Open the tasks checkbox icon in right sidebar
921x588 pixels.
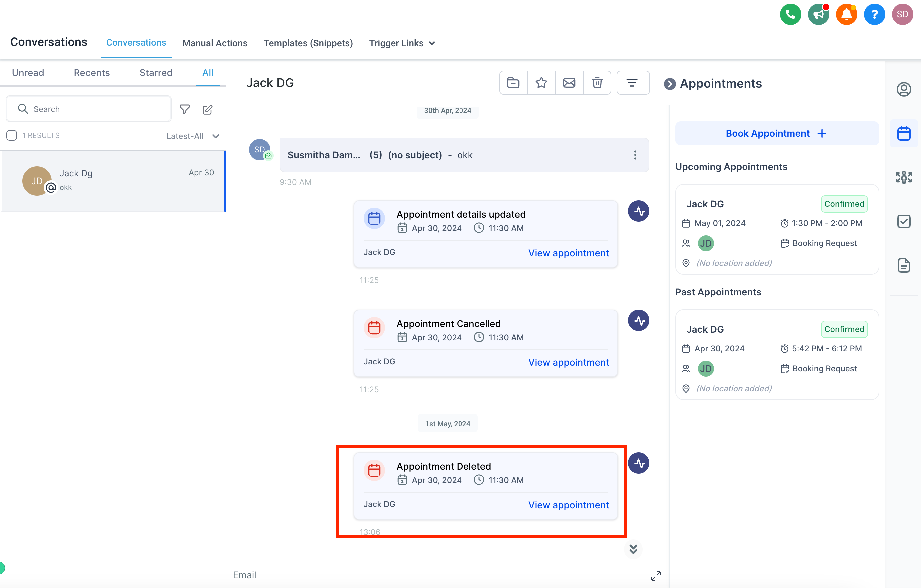903,221
